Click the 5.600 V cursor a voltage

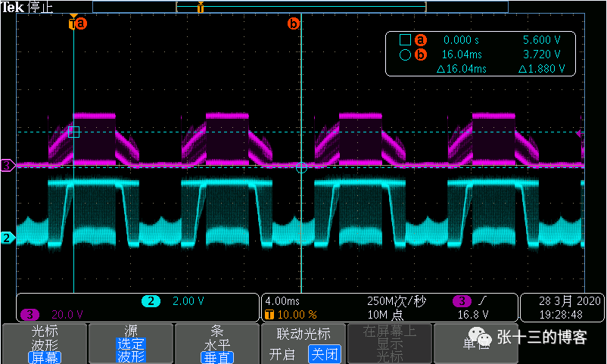(x=542, y=40)
